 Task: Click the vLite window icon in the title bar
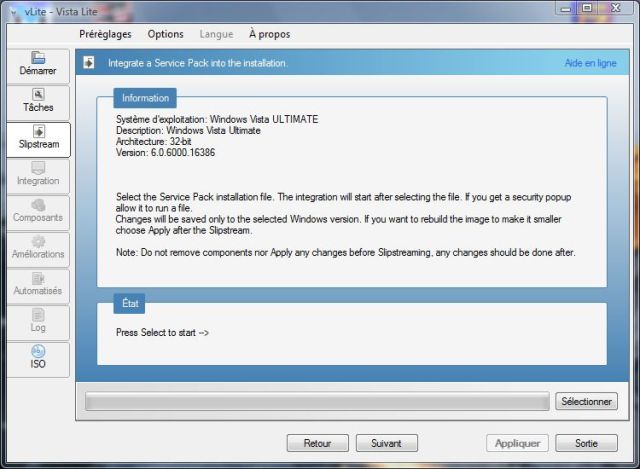click(x=14, y=12)
